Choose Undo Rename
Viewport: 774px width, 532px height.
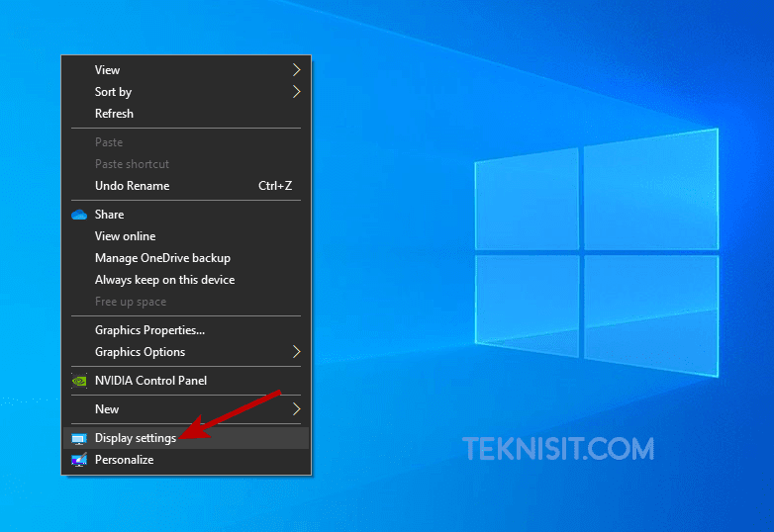pyautogui.click(x=186, y=185)
